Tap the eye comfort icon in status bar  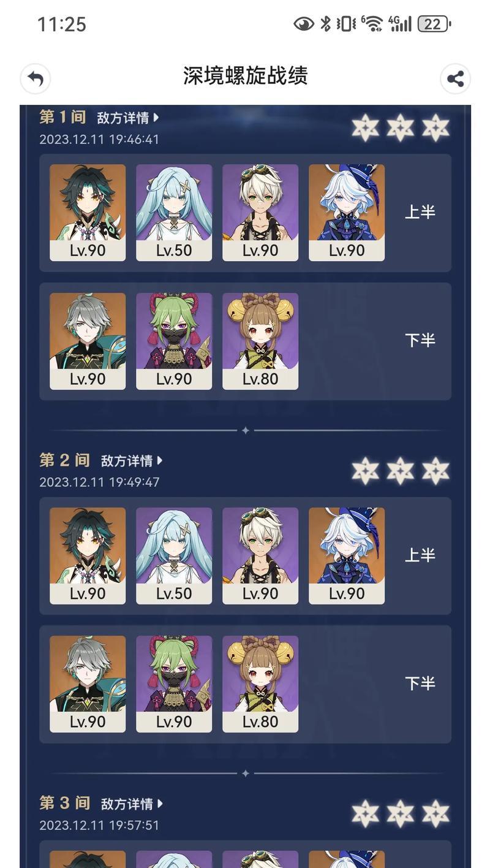(304, 24)
